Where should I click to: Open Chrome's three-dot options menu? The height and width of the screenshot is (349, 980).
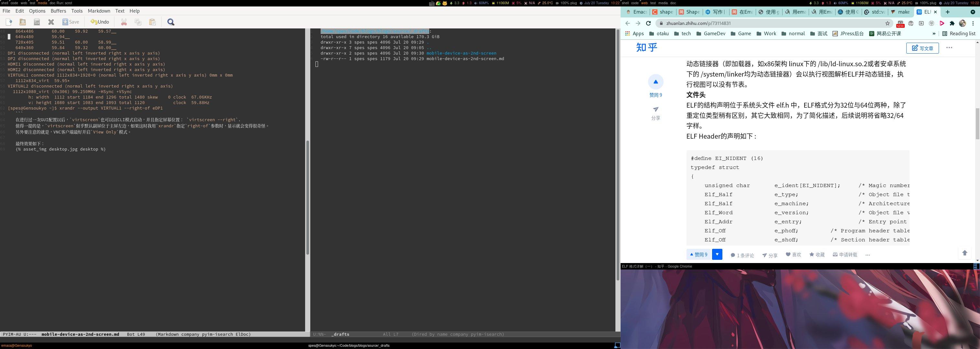(973, 23)
